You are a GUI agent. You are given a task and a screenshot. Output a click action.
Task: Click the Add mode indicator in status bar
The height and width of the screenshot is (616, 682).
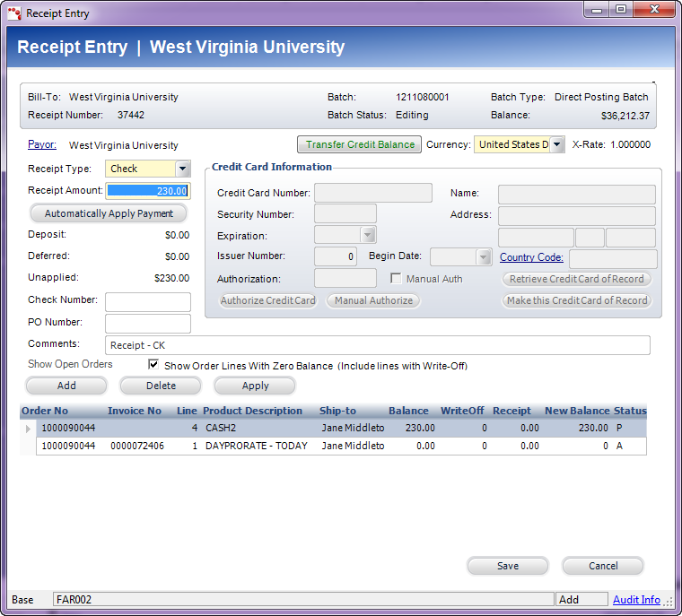581,600
